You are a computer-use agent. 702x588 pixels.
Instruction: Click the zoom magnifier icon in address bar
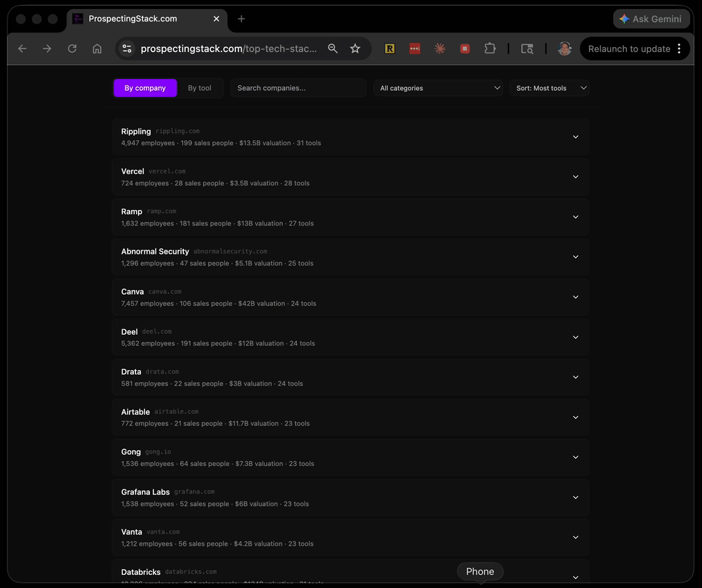[x=333, y=49]
